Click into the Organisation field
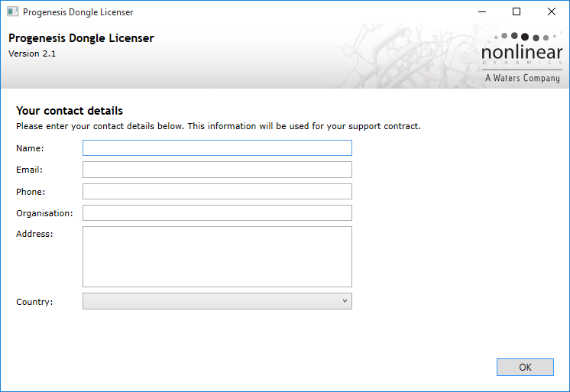 click(x=217, y=213)
